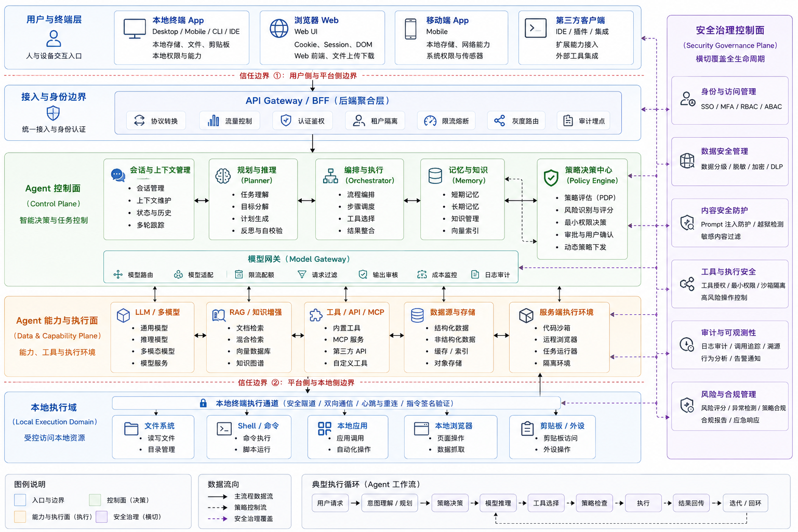Click the shield check icon for 认证鉴权
Screen dimensions: 798x532
click(x=286, y=121)
